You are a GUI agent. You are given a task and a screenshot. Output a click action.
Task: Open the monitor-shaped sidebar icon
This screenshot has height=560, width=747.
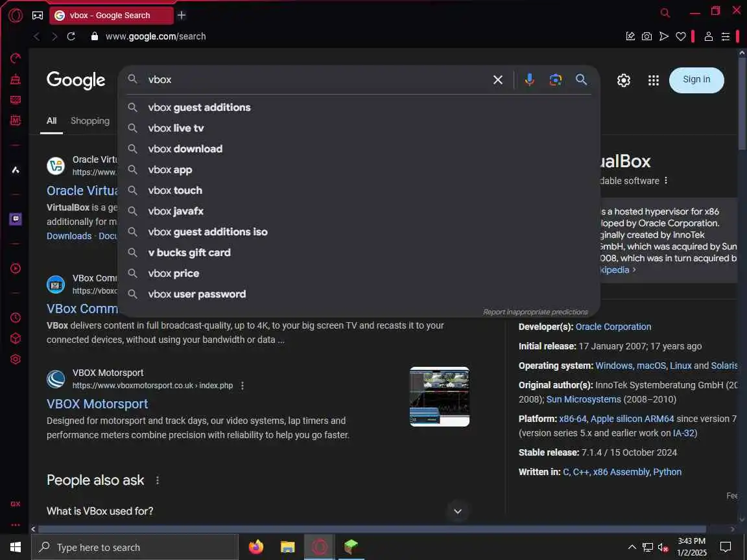(16, 100)
